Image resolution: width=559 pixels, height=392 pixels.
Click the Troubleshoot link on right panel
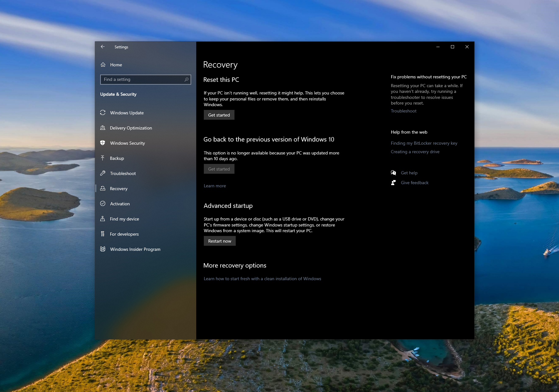[x=404, y=111]
